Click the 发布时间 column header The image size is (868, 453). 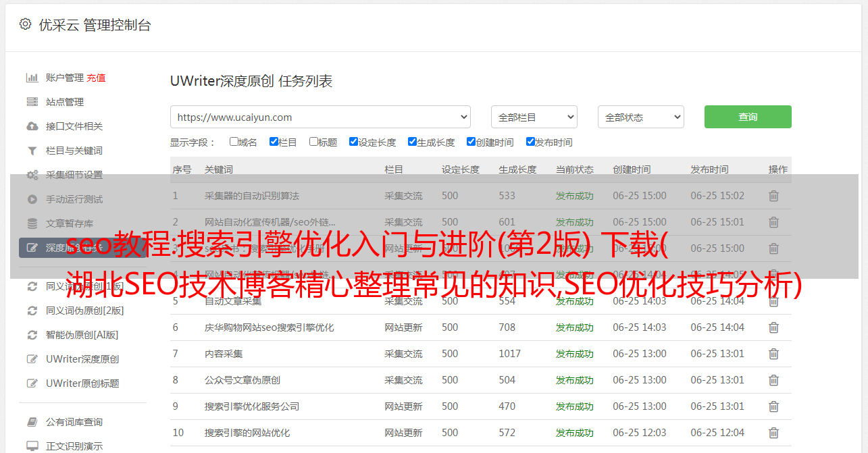[709, 169]
